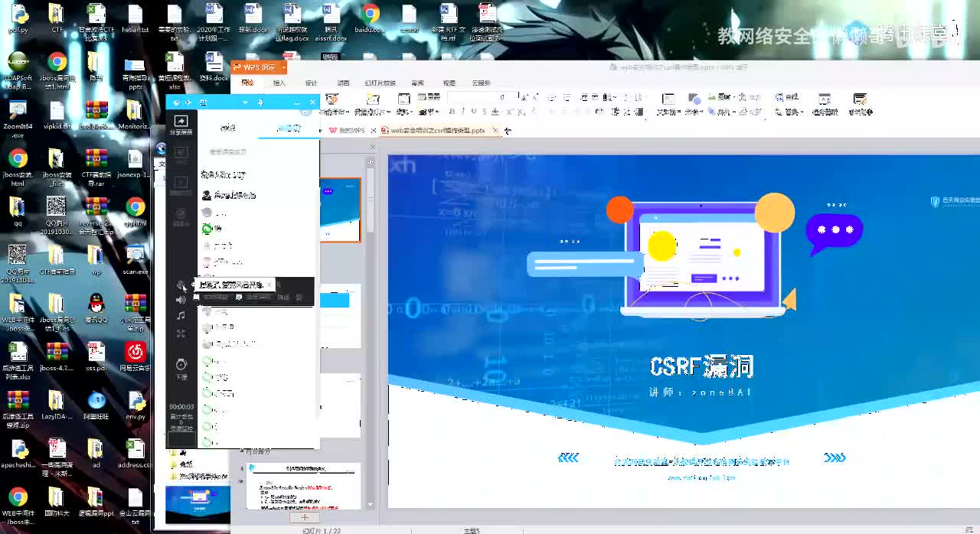
Task: Expand the 形状 dropdown arrow
Action: click(701, 112)
